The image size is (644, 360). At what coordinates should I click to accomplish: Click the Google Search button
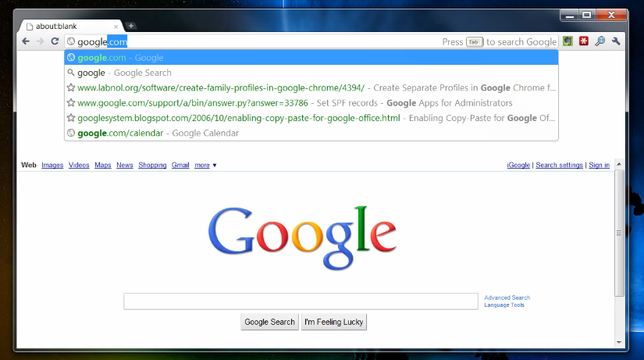269,322
